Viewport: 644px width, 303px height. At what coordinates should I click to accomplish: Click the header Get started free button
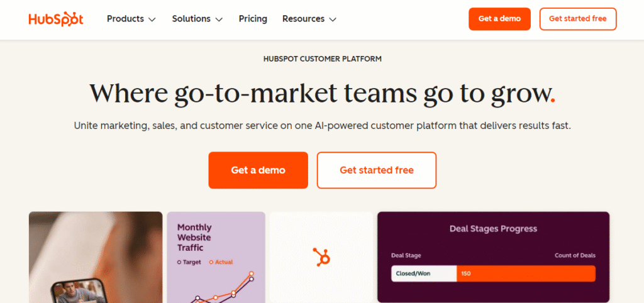(x=577, y=19)
